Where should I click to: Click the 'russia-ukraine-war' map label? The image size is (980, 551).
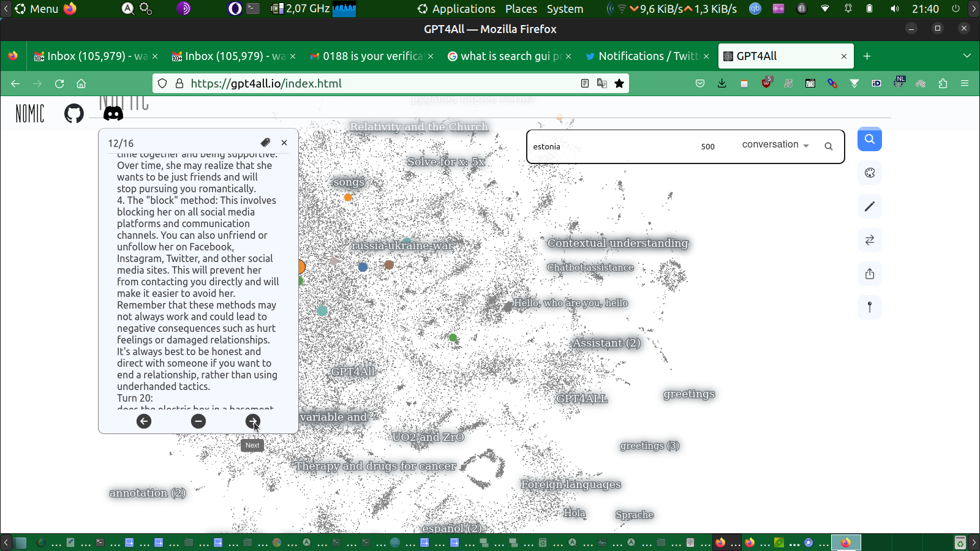[402, 246]
